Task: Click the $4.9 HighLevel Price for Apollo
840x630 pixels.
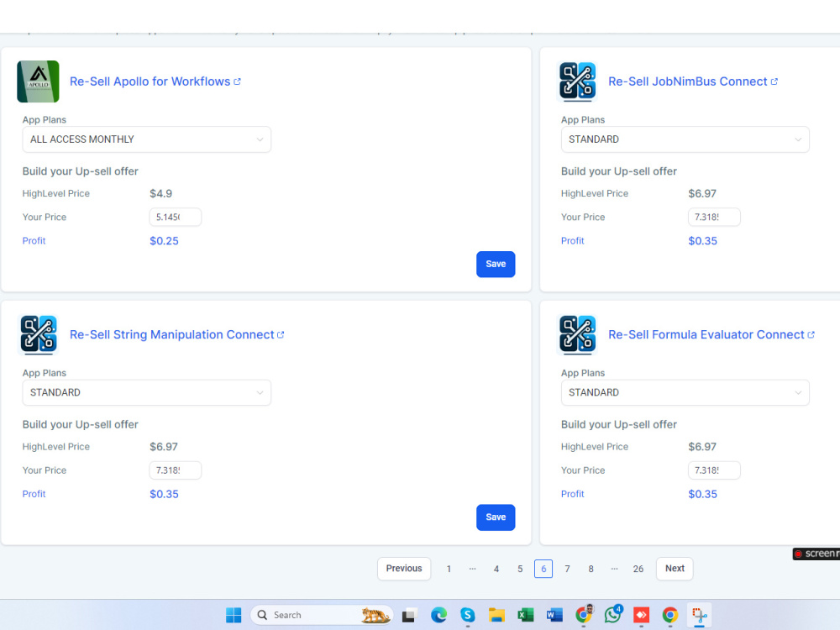Action: [160, 193]
